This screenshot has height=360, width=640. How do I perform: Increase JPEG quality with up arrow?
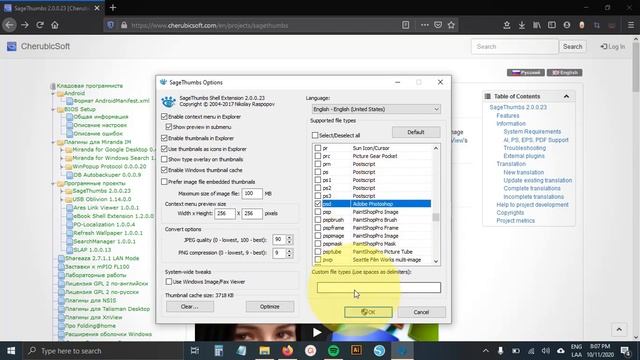pyautogui.click(x=289, y=237)
